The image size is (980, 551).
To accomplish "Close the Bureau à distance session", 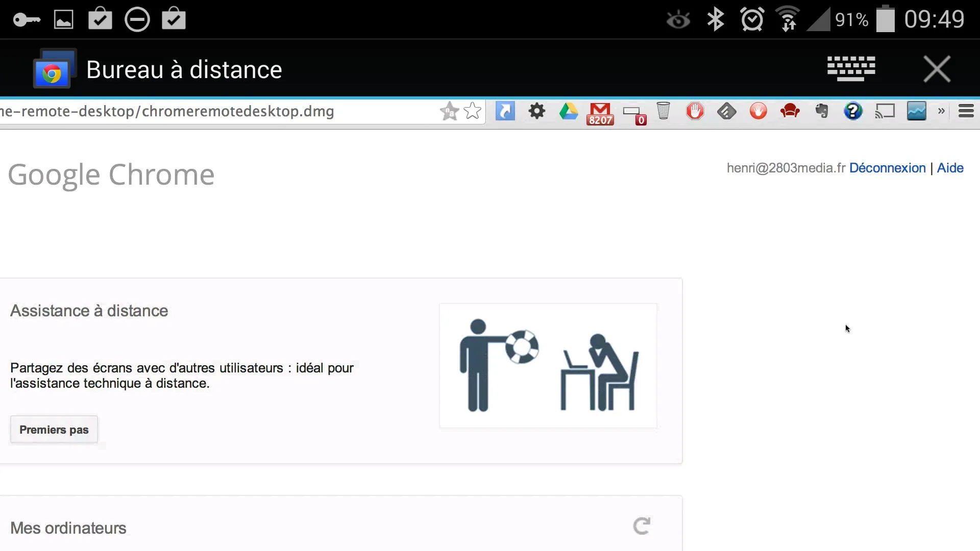I will 937,69.
